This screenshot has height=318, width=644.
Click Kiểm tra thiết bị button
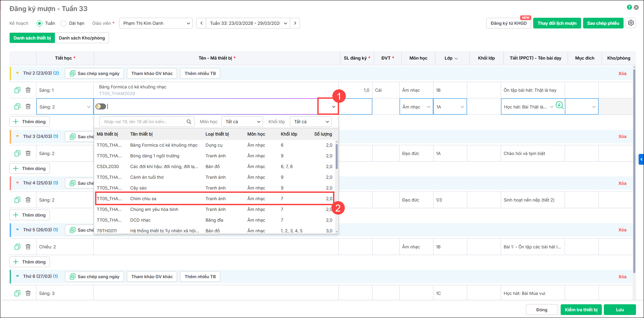pos(581,310)
